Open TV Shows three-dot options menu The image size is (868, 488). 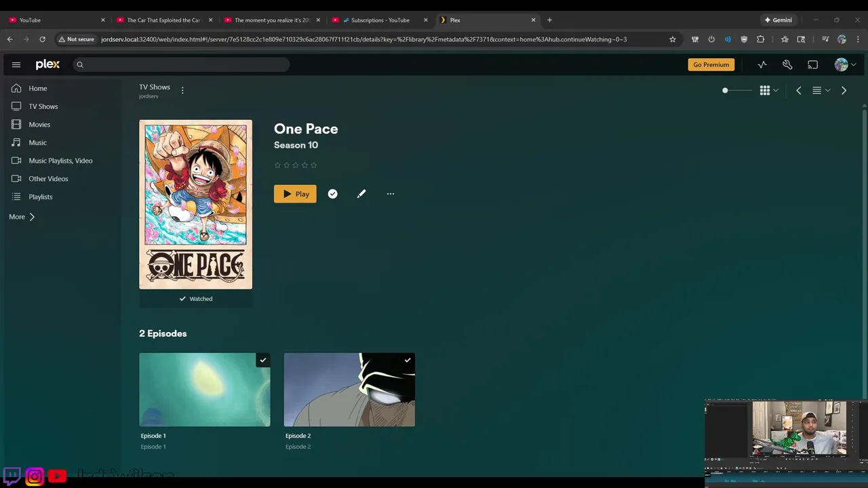(182, 90)
